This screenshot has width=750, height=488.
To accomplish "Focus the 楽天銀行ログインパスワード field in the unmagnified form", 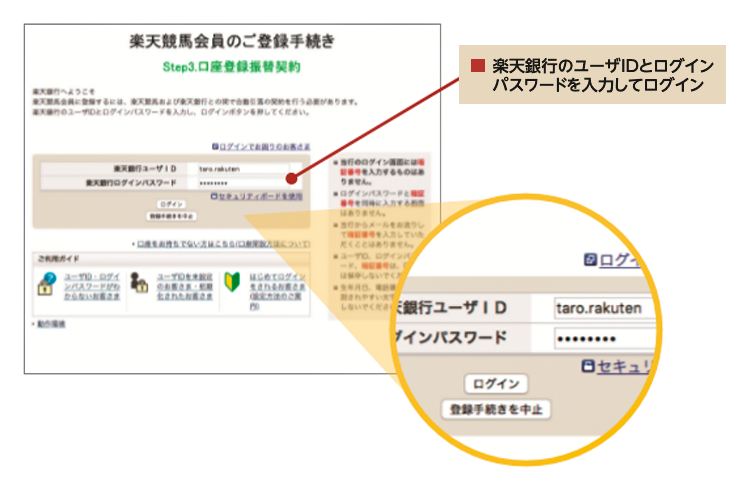I will click(243, 183).
